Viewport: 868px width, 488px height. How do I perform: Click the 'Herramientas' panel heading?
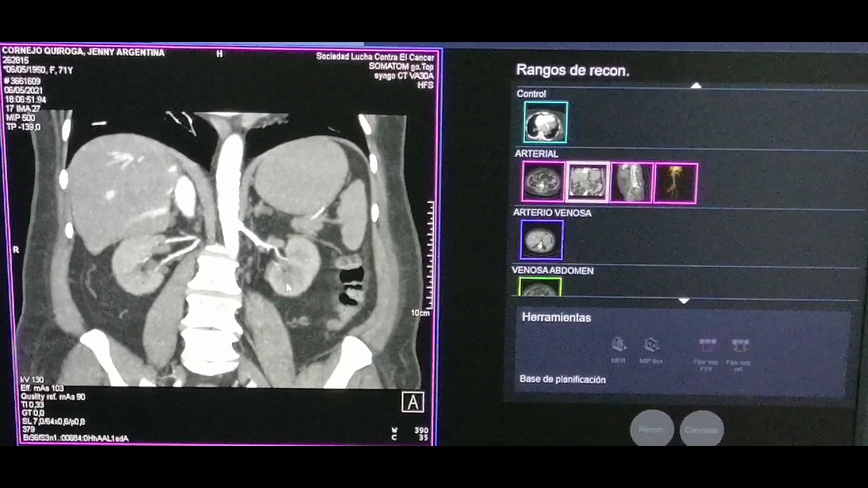click(x=556, y=317)
